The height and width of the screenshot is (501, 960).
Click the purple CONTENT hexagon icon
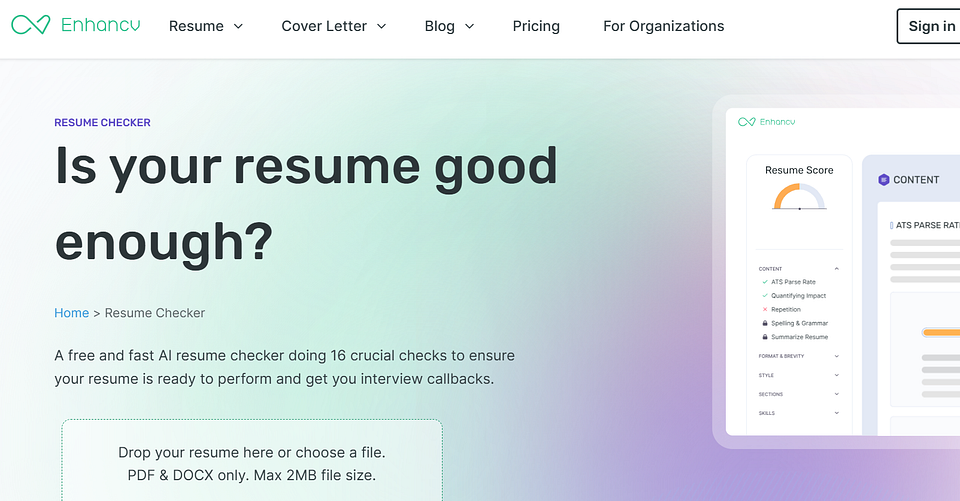(883, 179)
